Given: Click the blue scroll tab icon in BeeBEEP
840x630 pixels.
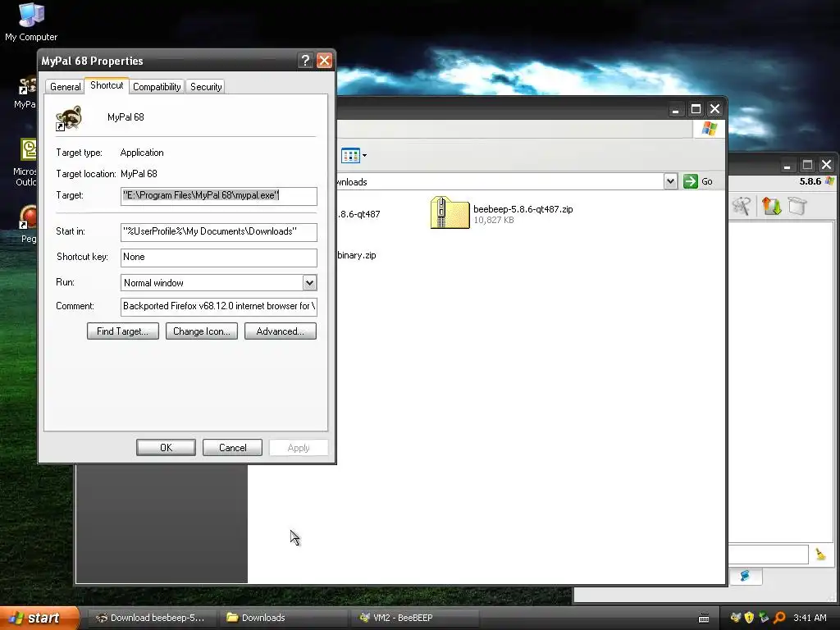Looking at the screenshot, I should [x=745, y=576].
